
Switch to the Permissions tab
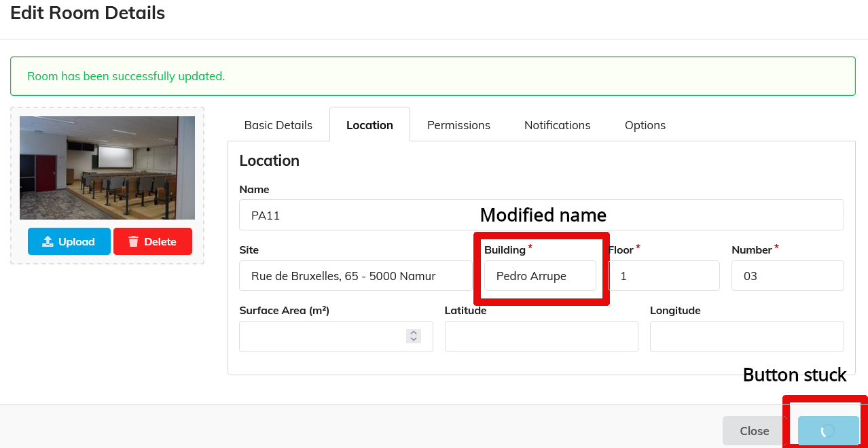click(458, 125)
